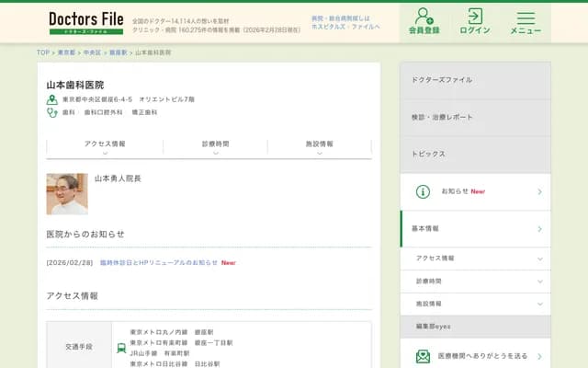Click the photo of 山本勇人院長
This screenshot has height=368, width=588.
[67, 193]
